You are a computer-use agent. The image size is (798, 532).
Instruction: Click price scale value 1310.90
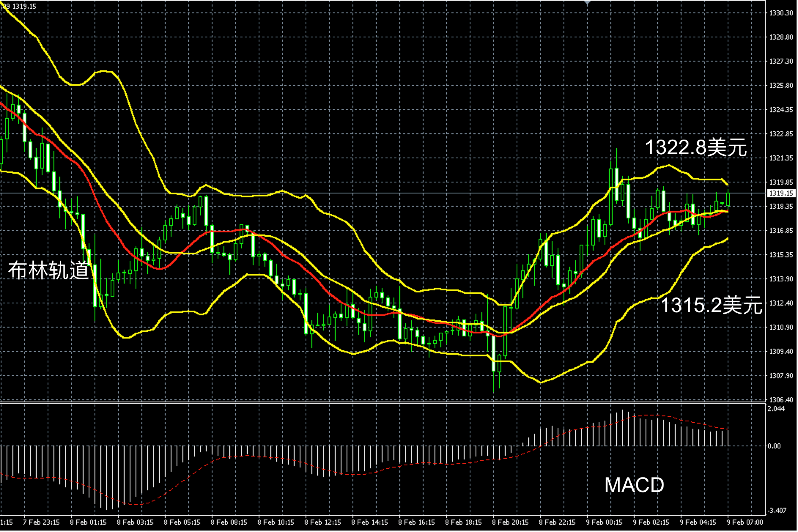click(781, 327)
